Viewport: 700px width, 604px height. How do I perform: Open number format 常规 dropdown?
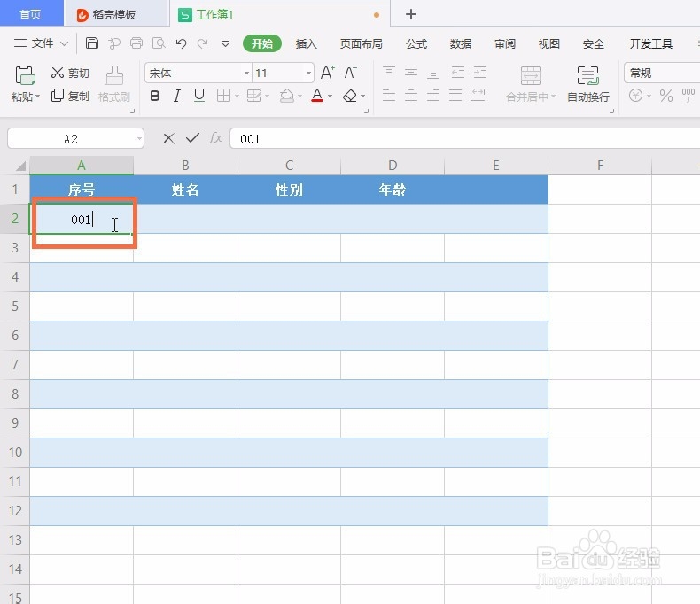tap(662, 73)
